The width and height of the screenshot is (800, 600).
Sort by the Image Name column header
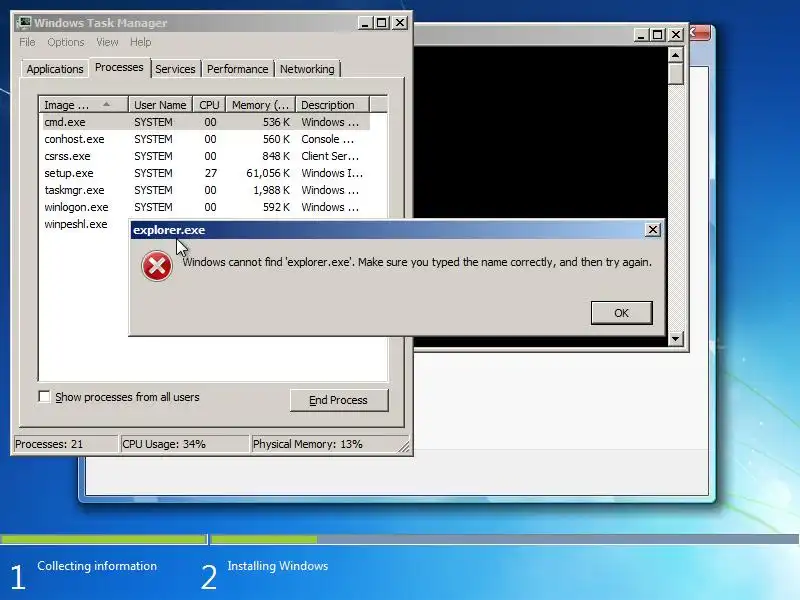point(83,105)
